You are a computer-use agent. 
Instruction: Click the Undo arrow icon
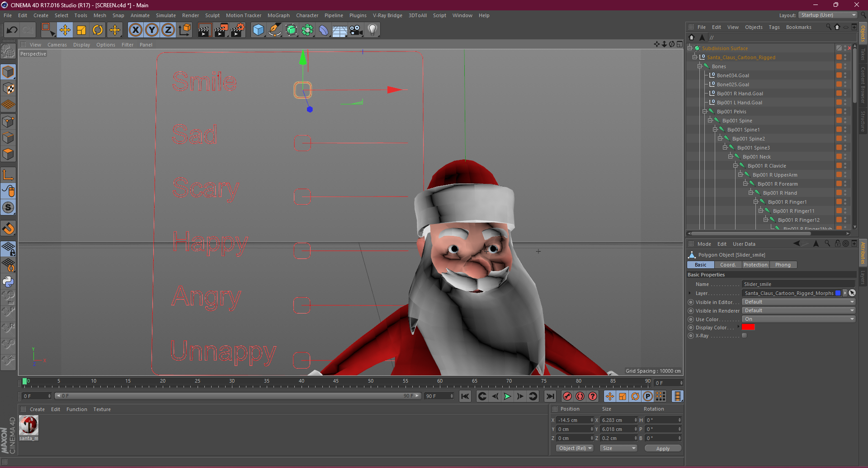(12, 30)
